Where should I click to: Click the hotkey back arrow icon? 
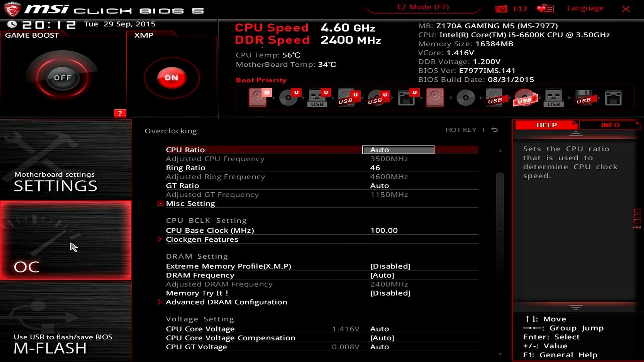coord(494,130)
